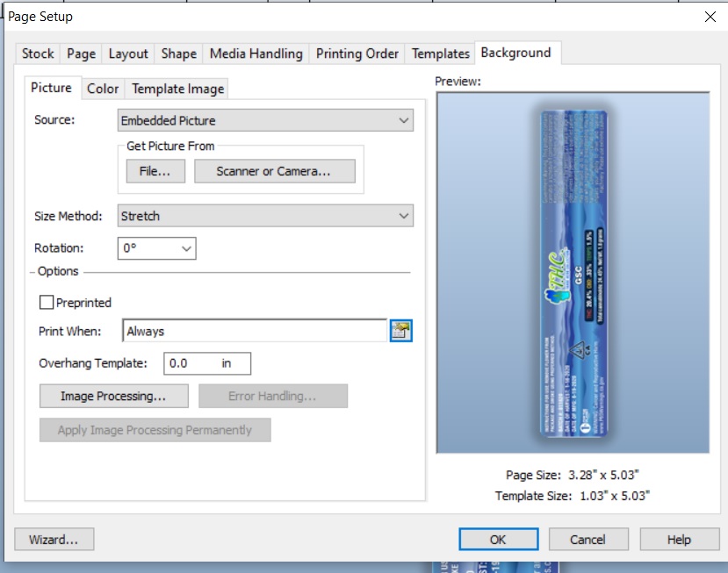
Task: Enable the Preprinted checkbox
Action: [47, 303]
